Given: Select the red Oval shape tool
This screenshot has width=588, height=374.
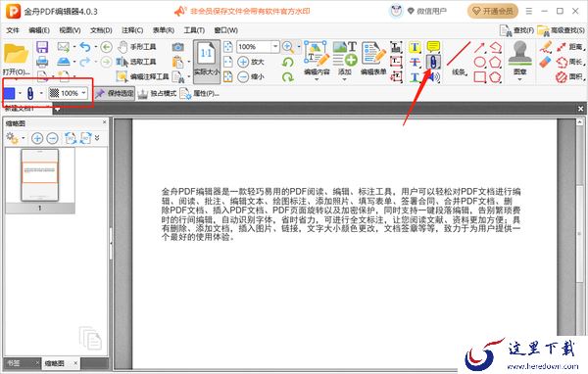Looking at the screenshot, I should (479, 62).
